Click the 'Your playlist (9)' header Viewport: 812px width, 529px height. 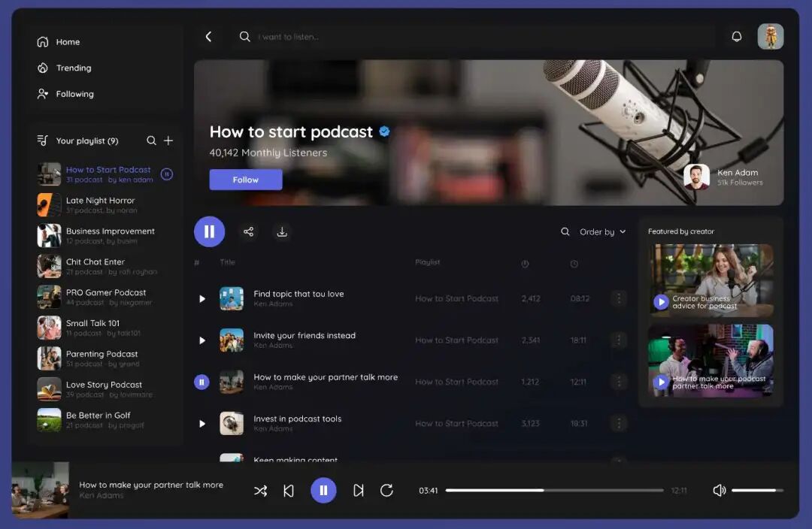click(87, 141)
